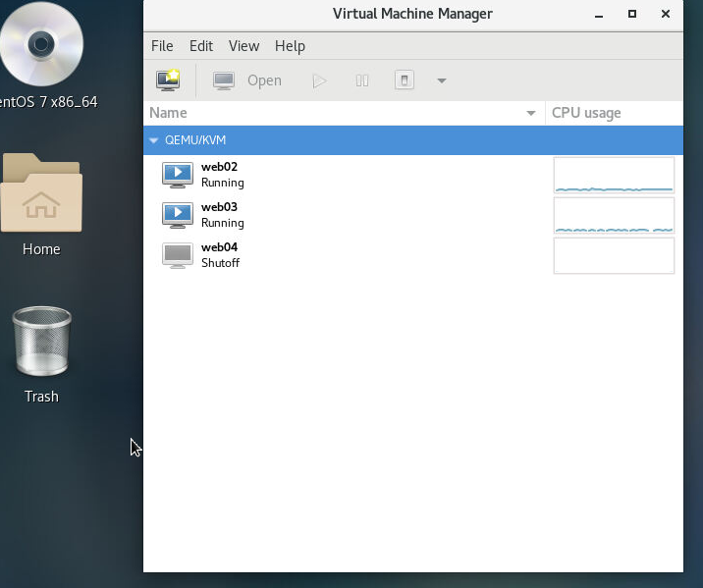The height and width of the screenshot is (588, 703).
Task: Select the web03 running VM icon
Action: (x=178, y=215)
